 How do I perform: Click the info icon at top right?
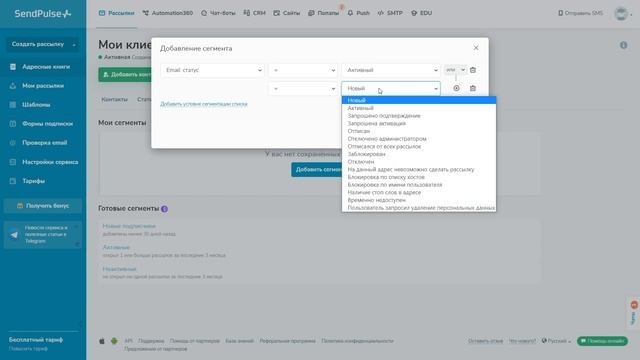pyautogui.click(x=623, y=45)
